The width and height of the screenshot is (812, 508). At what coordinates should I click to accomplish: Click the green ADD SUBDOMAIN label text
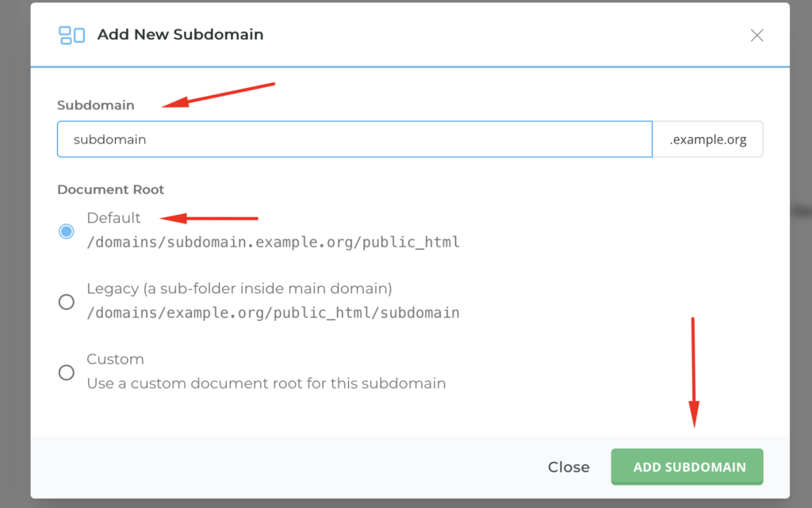click(687, 467)
